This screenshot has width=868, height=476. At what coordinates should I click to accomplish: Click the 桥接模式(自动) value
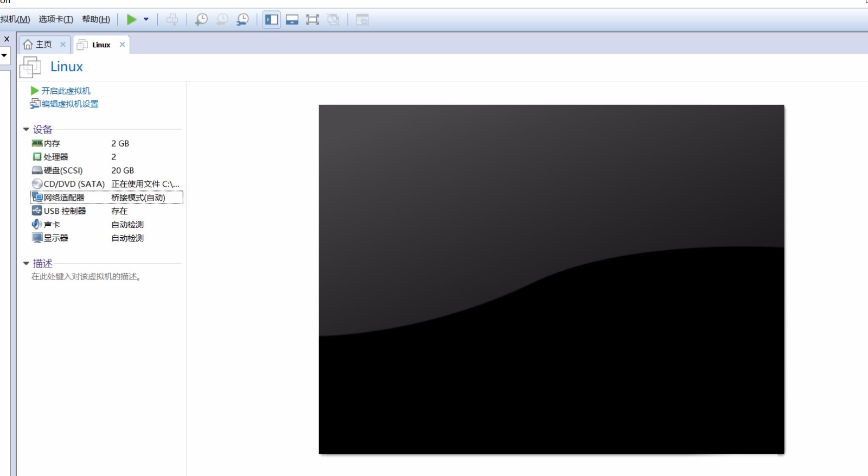pyautogui.click(x=138, y=197)
